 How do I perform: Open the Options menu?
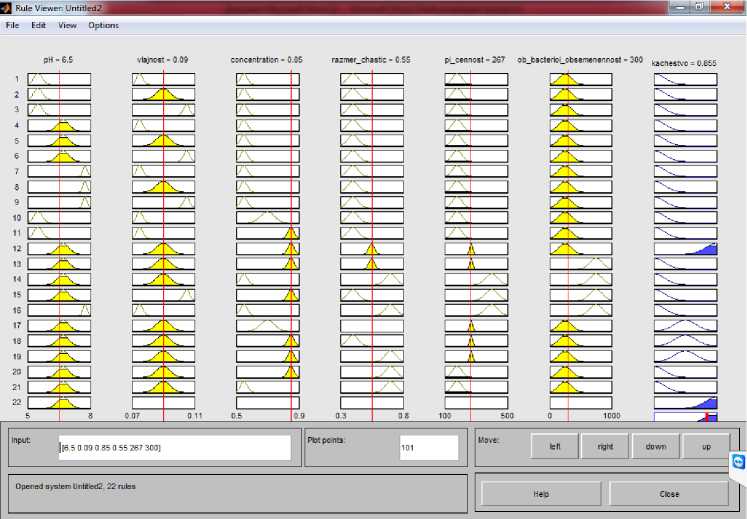tap(103, 24)
